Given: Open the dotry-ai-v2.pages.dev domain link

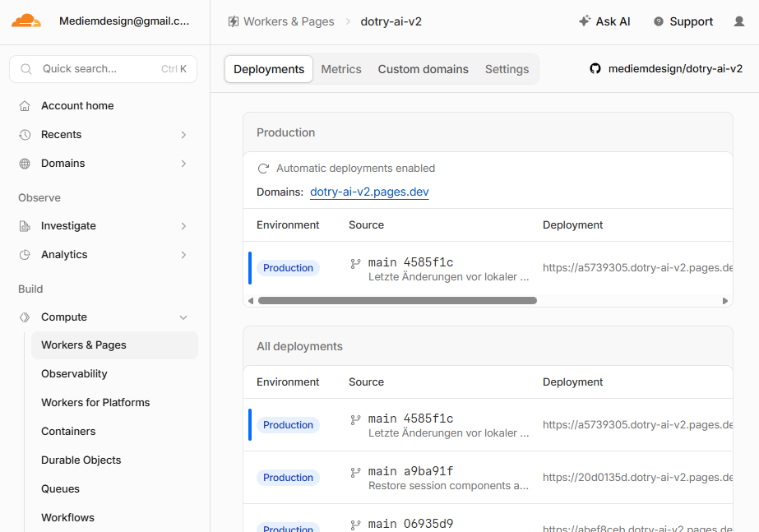Looking at the screenshot, I should (x=369, y=192).
